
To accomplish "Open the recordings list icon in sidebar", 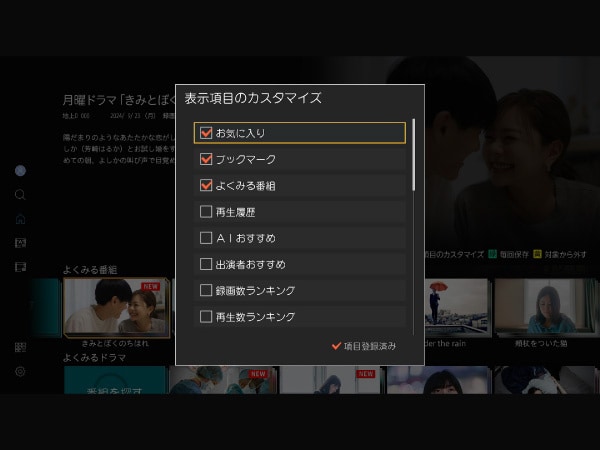I will click(x=20, y=267).
